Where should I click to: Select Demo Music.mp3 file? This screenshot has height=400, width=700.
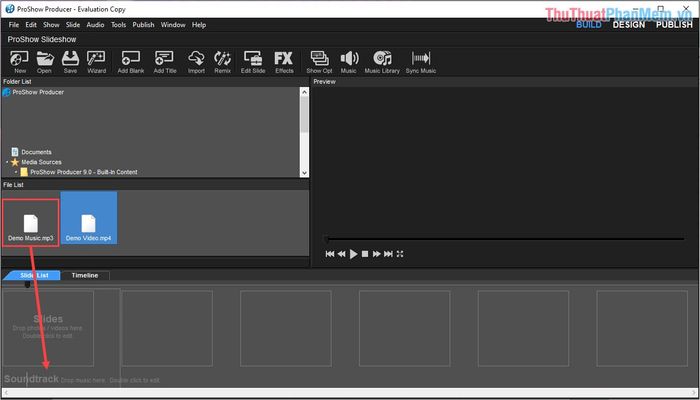pyautogui.click(x=30, y=222)
